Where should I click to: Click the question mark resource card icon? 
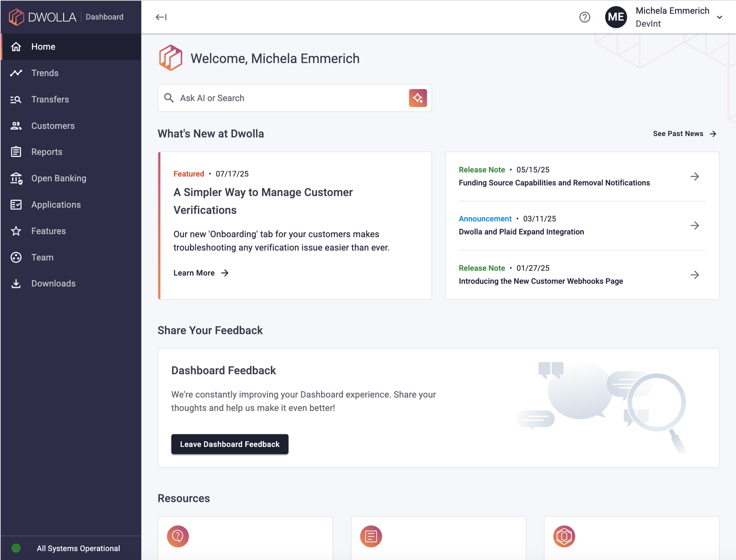pos(178,536)
